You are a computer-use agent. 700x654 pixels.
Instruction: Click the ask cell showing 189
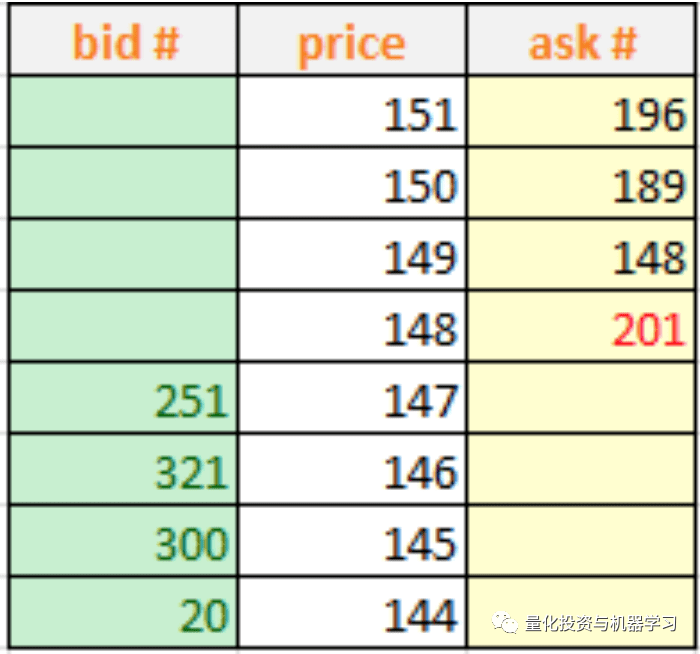(581, 183)
